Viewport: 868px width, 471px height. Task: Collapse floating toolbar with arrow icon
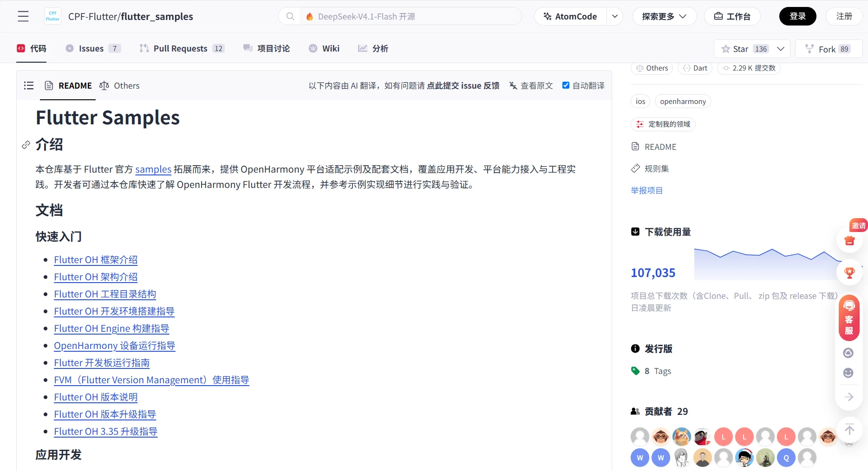[849, 397]
